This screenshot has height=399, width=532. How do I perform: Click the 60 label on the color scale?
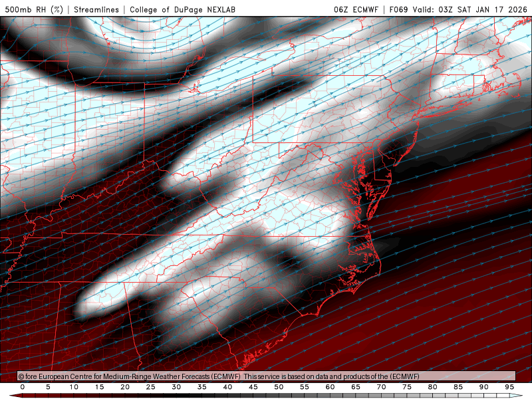[330, 387]
